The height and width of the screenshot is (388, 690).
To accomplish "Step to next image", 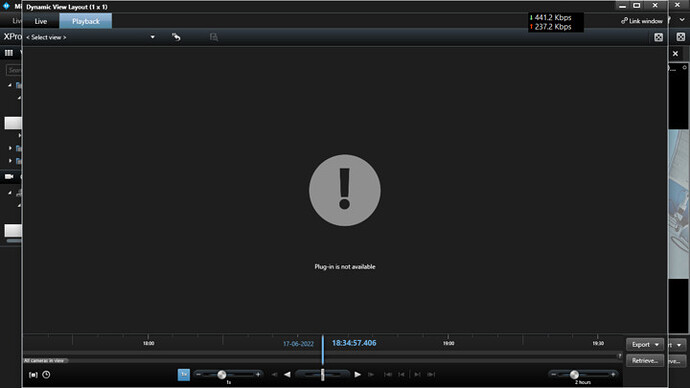I will tap(371, 374).
